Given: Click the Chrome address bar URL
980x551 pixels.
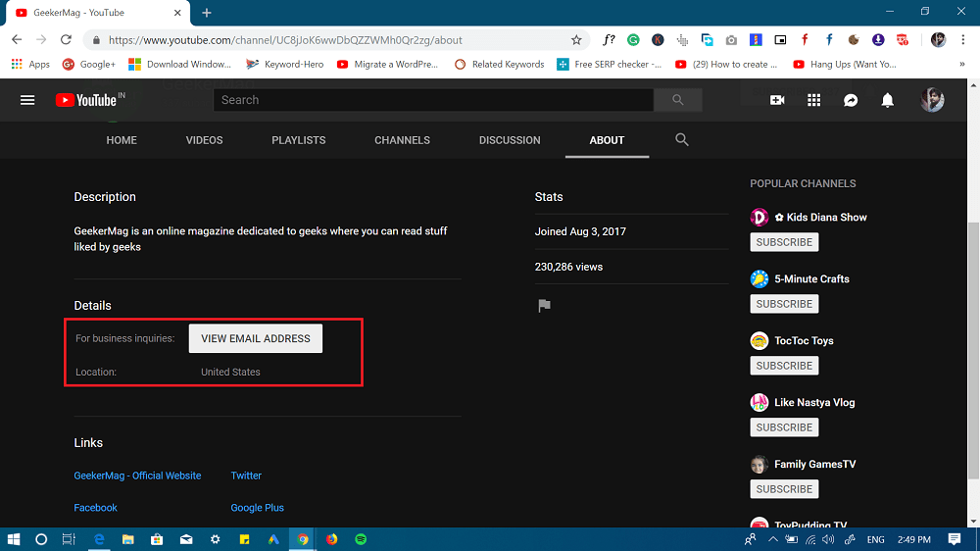Looking at the screenshot, I should (285, 40).
